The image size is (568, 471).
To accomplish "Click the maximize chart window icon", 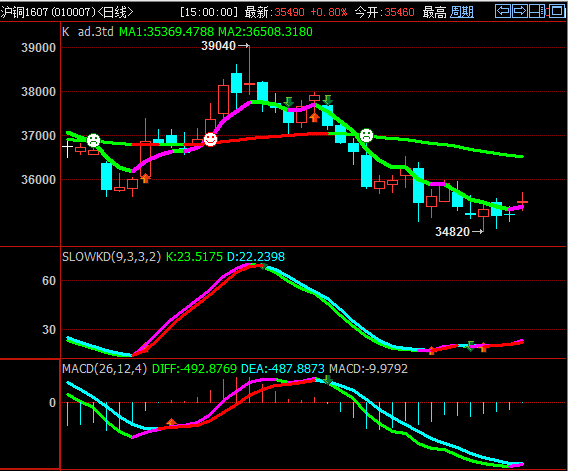I will tap(557, 11).
